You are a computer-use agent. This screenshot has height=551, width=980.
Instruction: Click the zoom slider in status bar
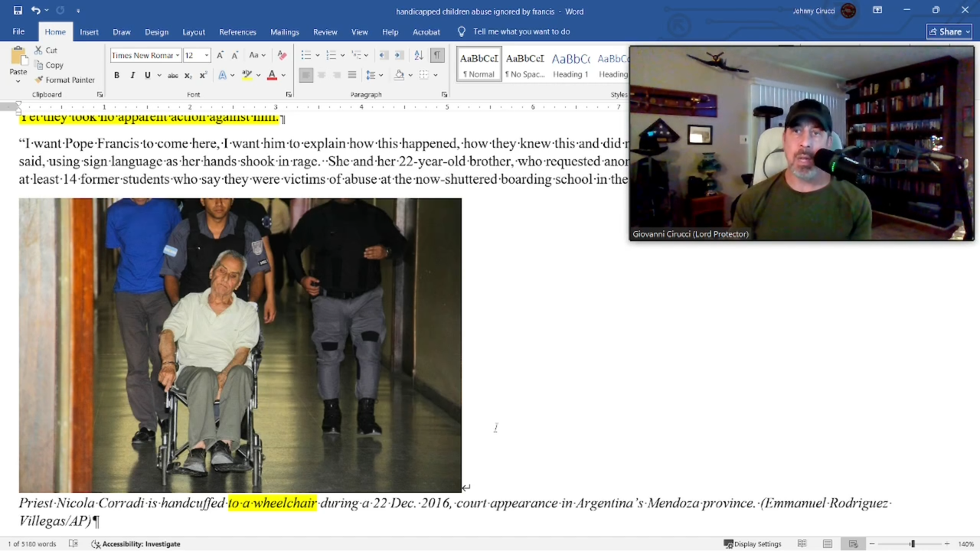[x=912, y=544]
